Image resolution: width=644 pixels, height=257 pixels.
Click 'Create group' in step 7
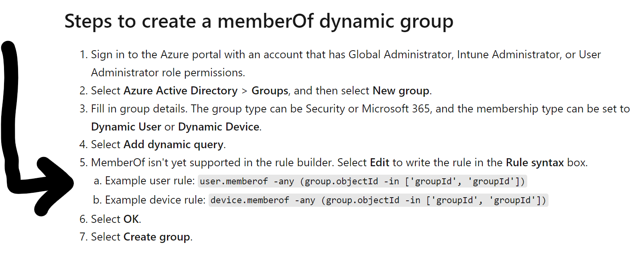(157, 237)
